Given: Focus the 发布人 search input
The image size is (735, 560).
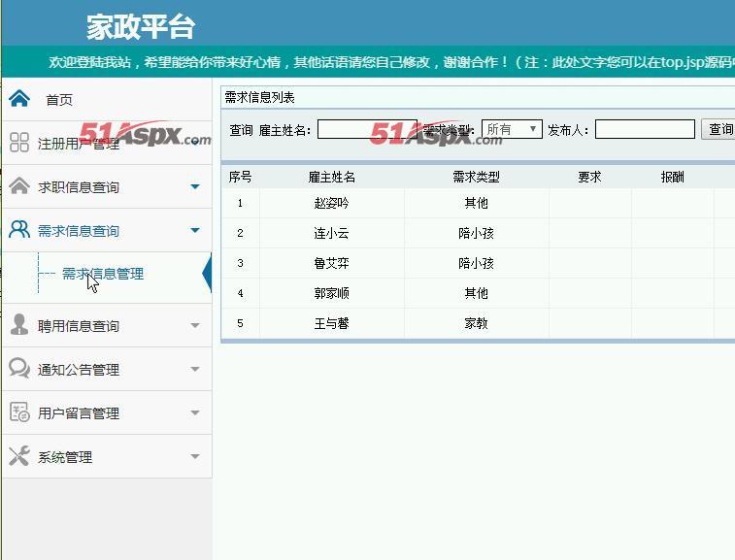Looking at the screenshot, I should pos(645,129).
